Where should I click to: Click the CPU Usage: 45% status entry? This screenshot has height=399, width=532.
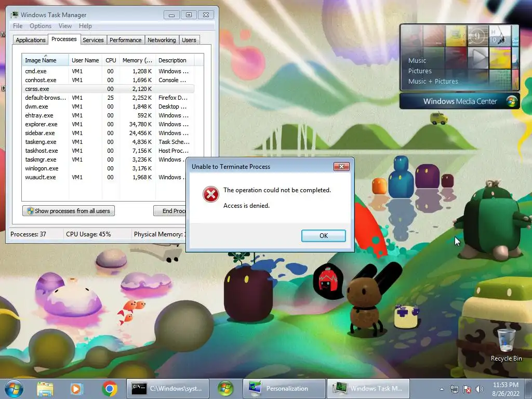coord(88,234)
